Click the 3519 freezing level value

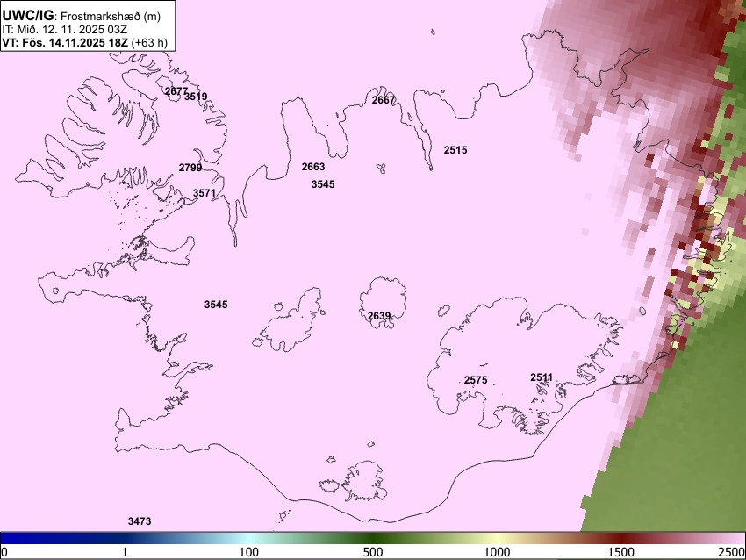196,97
